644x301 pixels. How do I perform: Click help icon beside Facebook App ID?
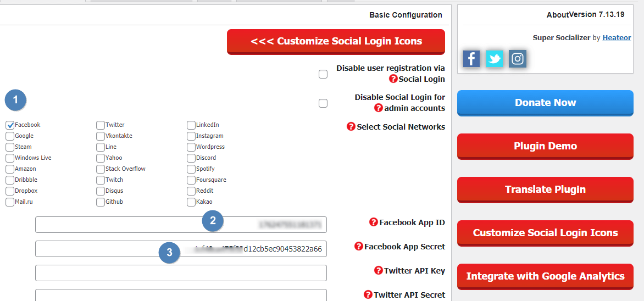(373, 222)
